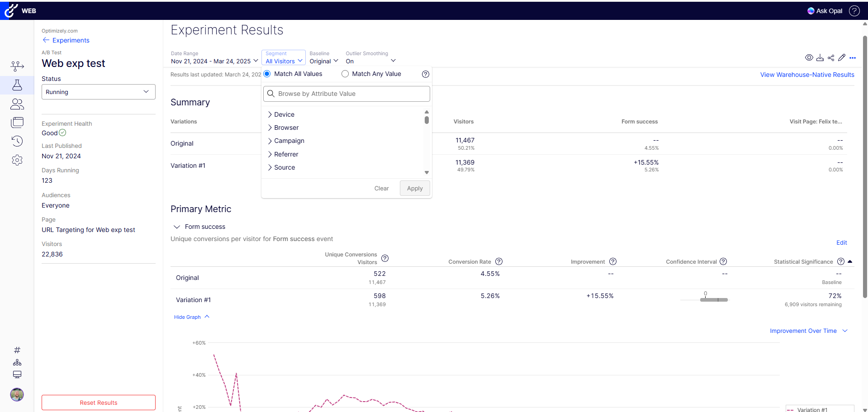Select the Match Any Value radio button

345,74
